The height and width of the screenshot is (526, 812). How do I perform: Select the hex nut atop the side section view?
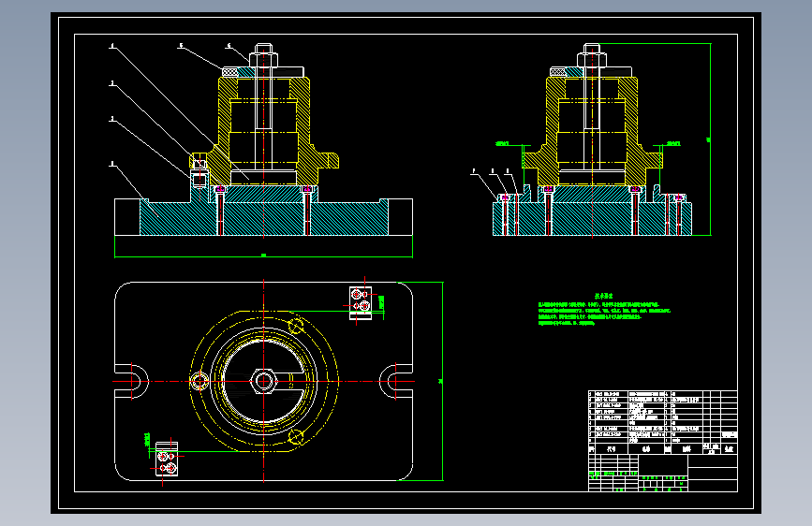point(592,60)
